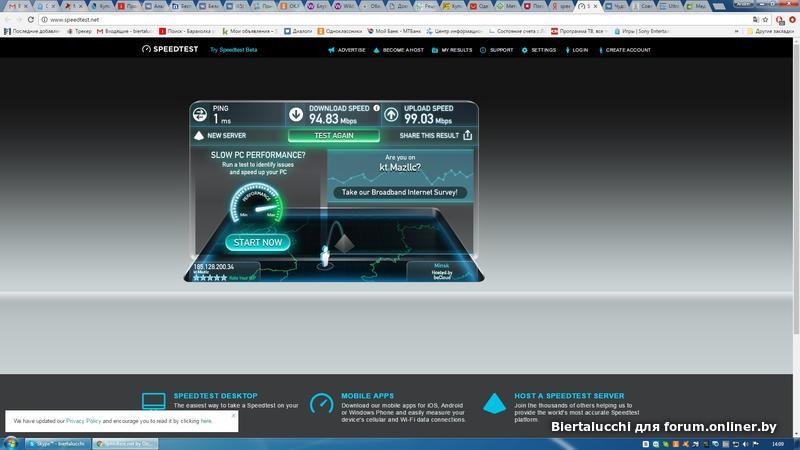Open the Игры Sony Entertainment bookmark

[x=642, y=31]
